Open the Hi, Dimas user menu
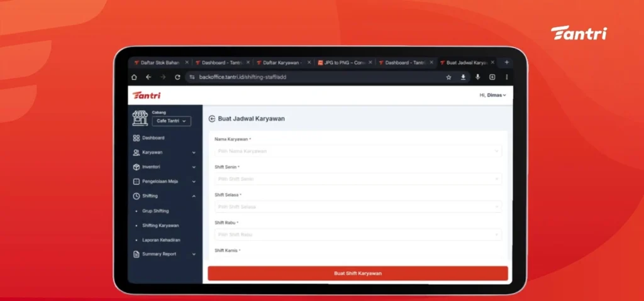Viewport: 644px width, 301px height. pyautogui.click(x=493, y=96)
